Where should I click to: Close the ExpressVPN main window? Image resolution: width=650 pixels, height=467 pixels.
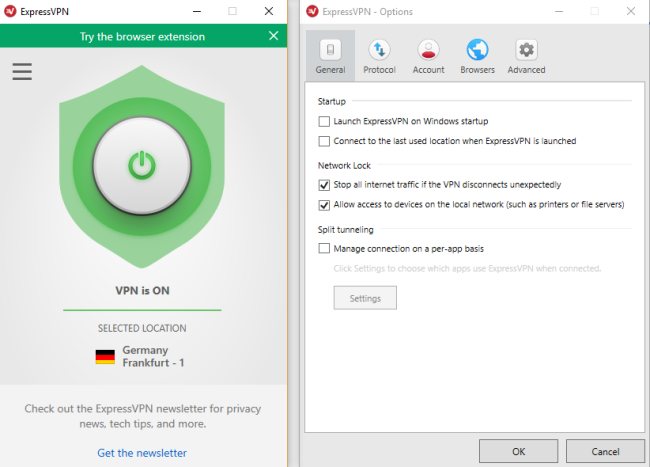point(269,11)
